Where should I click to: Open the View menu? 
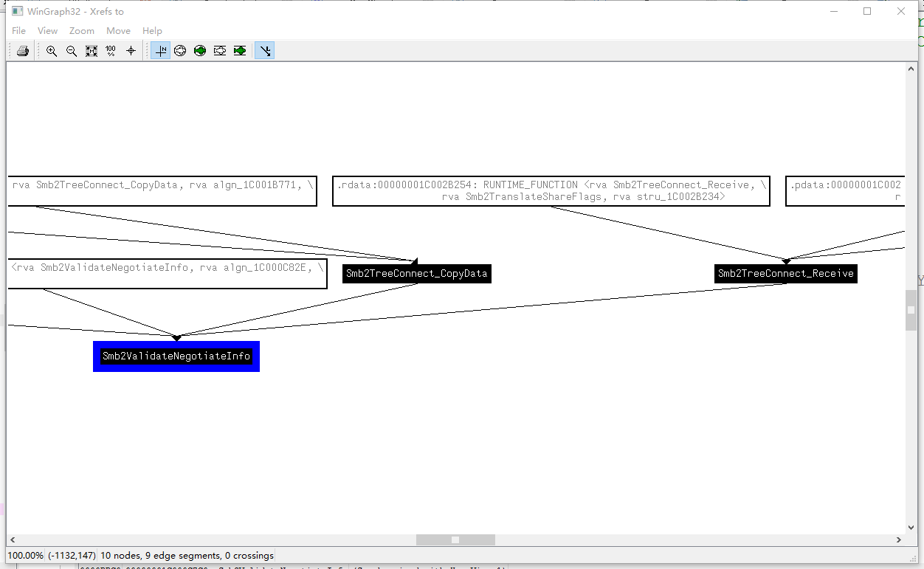47,31
